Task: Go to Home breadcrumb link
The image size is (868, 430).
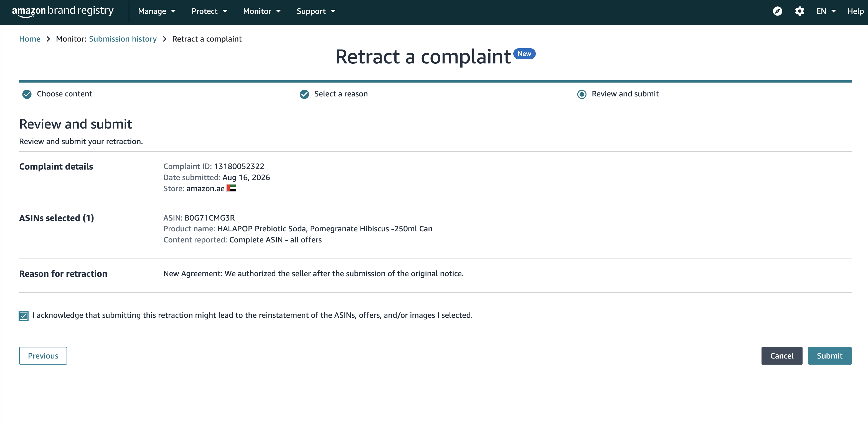Action: click(x=30, y=39)
